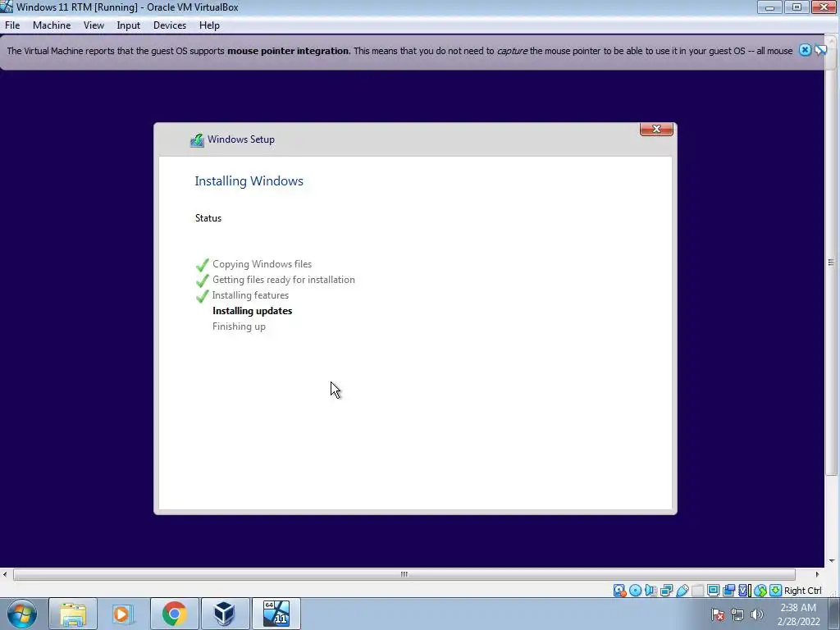Click the Action Center flag tray icon
840x630 pixels.
718,614
